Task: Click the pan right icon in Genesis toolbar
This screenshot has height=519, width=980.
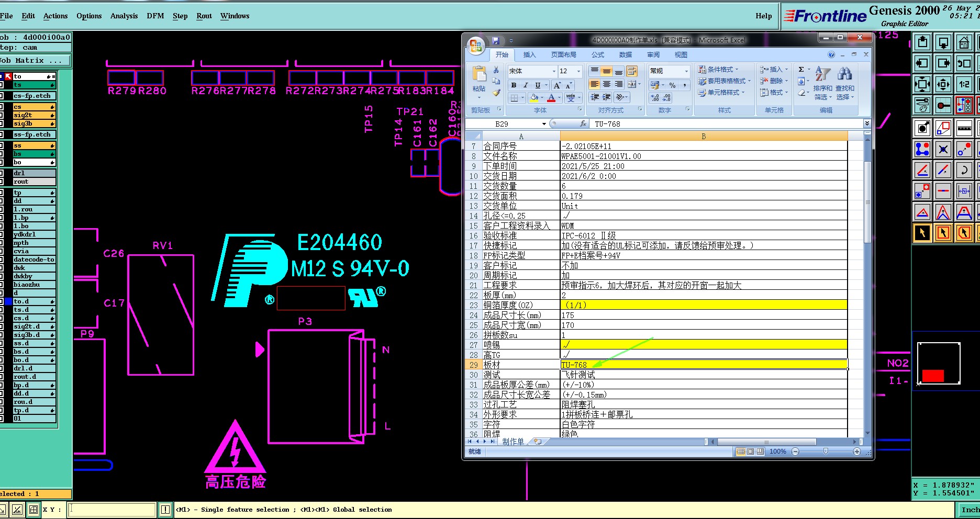Action: point(943,63)
